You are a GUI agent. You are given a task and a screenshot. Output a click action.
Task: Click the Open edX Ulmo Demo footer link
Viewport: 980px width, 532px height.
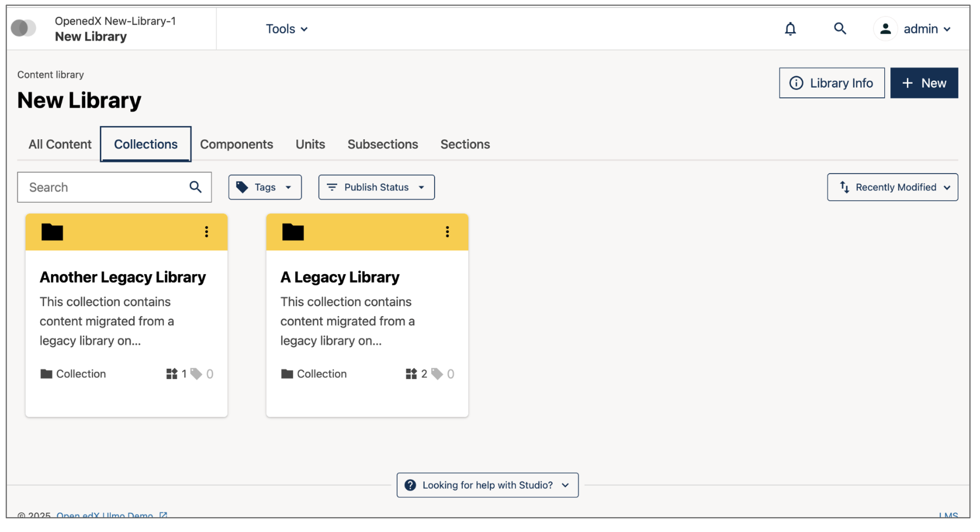point(106,515)
